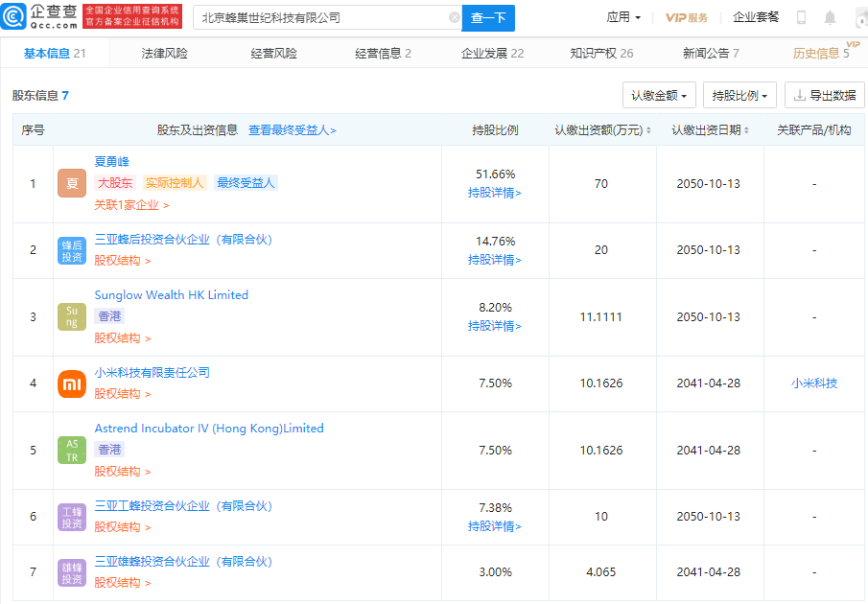Switch to 法律风险 tab
Screen dimensions: 868x604
click(164, 53)
